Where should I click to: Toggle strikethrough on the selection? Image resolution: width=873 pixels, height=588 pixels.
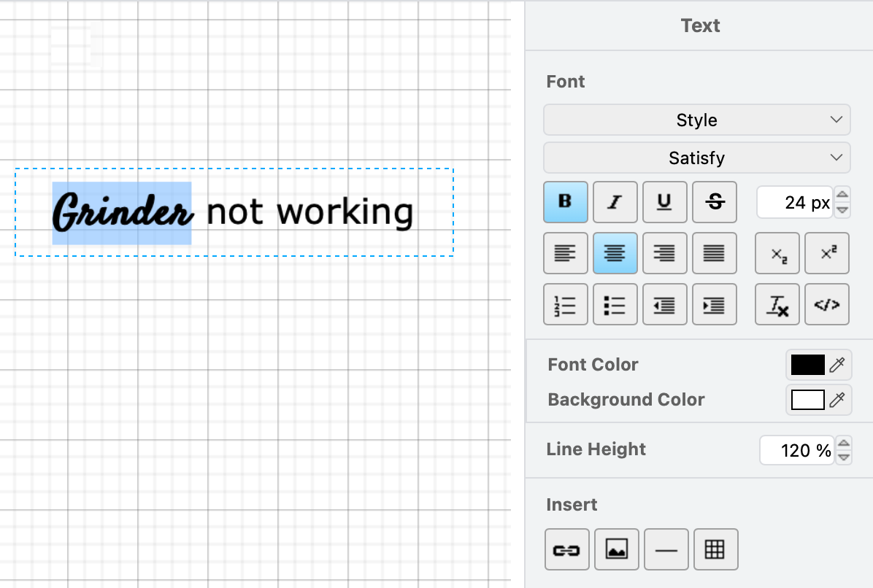[714, 202]
